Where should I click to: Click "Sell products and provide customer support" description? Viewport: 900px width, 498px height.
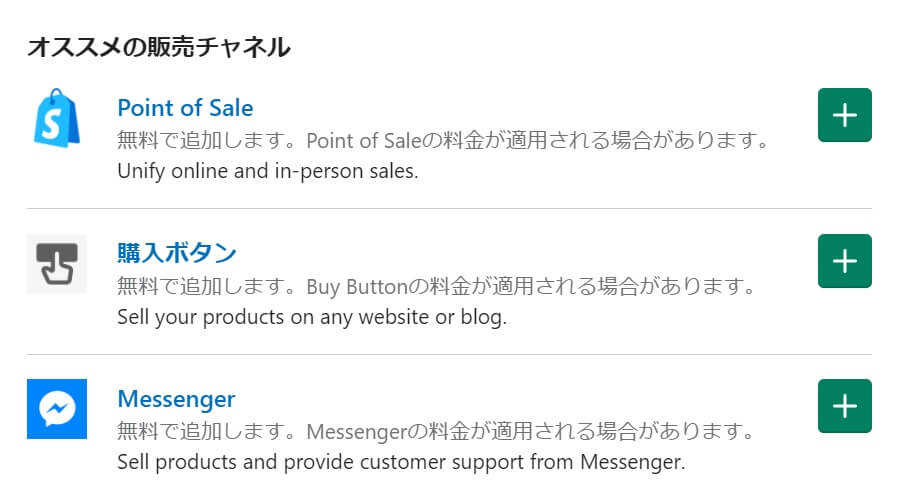point(400,463)
